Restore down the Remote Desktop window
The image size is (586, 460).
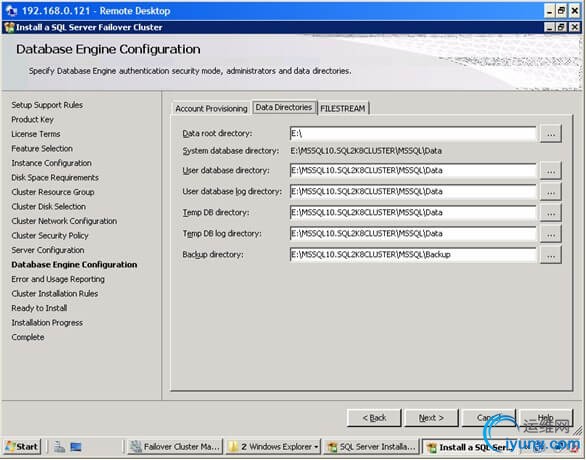pos(562,11)
